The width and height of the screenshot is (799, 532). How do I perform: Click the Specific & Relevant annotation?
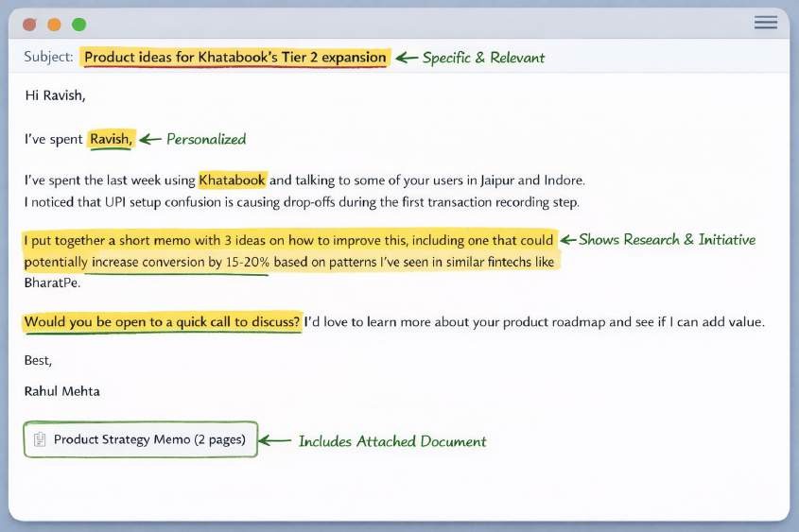pos(483,58)
